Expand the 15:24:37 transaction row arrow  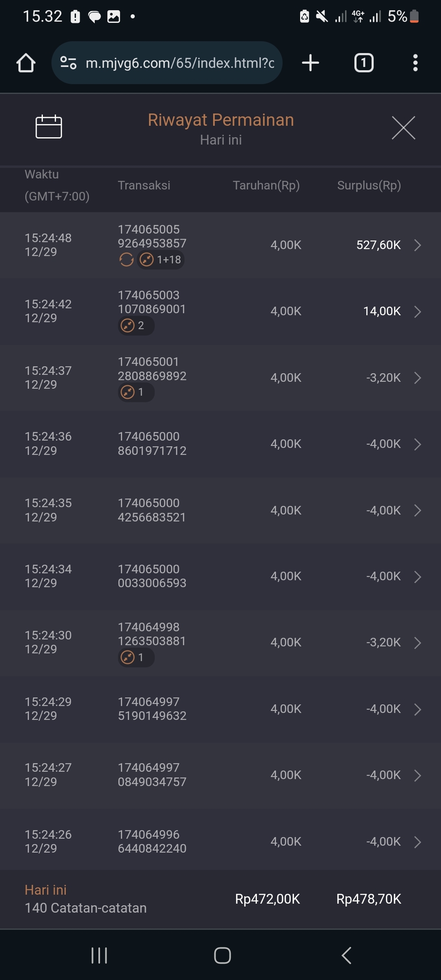coord(417,378)
